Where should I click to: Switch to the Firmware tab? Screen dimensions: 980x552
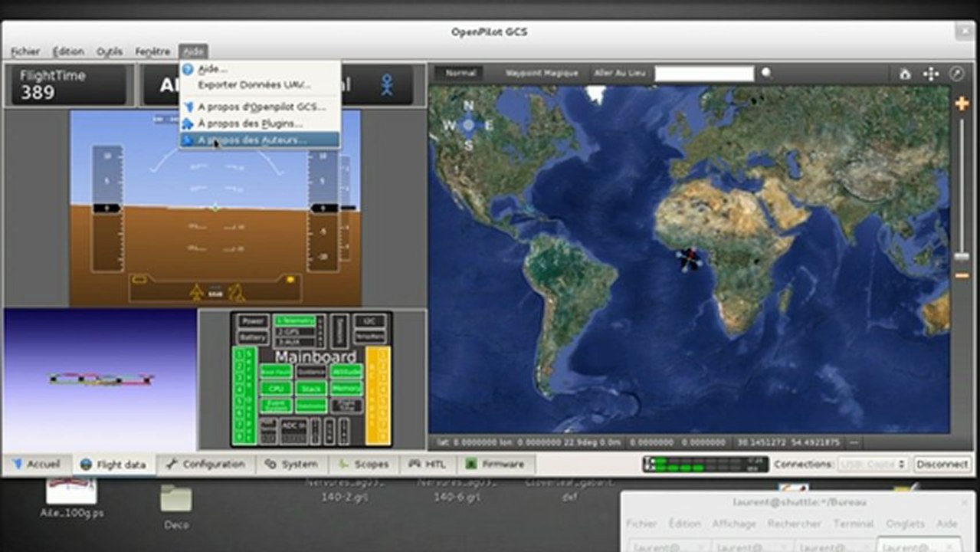coord(495,464)
